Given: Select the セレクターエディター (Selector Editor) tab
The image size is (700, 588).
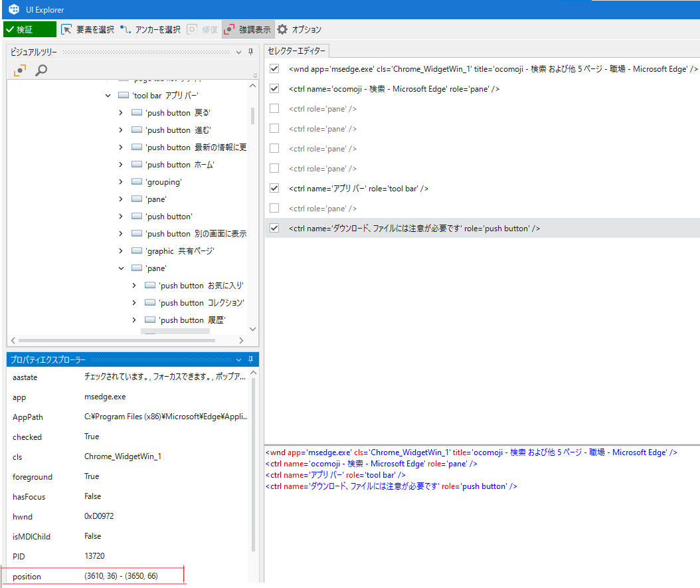Looking at the screenshot, I should (x=297, y=50).
